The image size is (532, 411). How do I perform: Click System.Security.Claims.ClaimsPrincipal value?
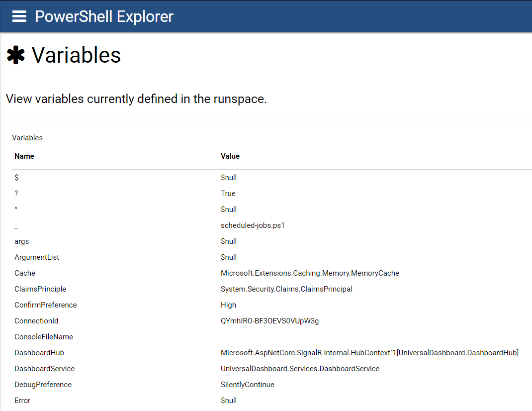click(x=286, y=289)
